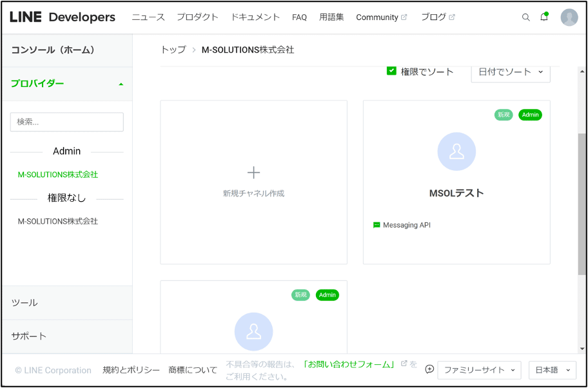
Task: Click the second channel card's avatar icon
Action: [253, 331]
